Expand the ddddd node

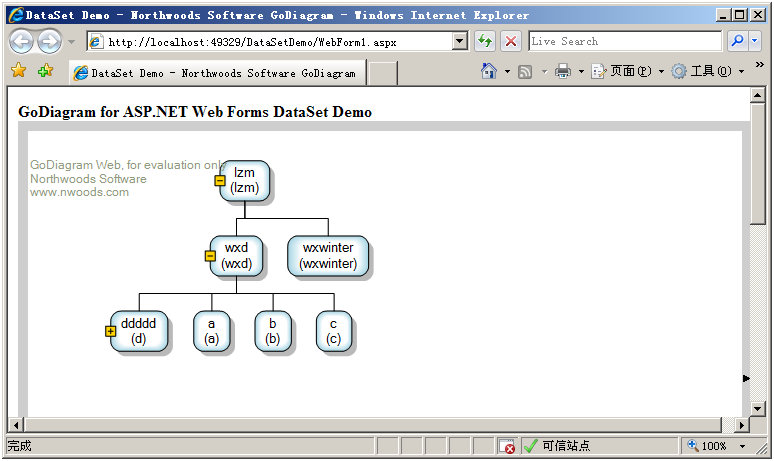pos(111,331)
